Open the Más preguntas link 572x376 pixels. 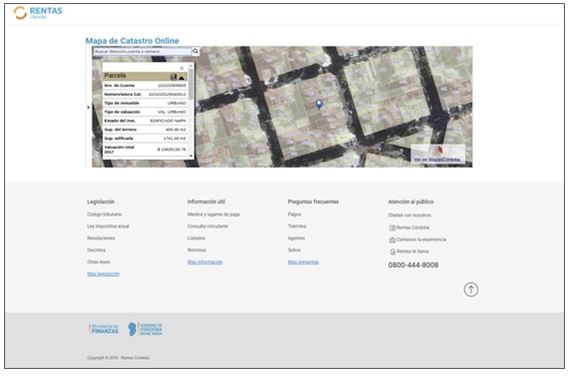(304, 262)
